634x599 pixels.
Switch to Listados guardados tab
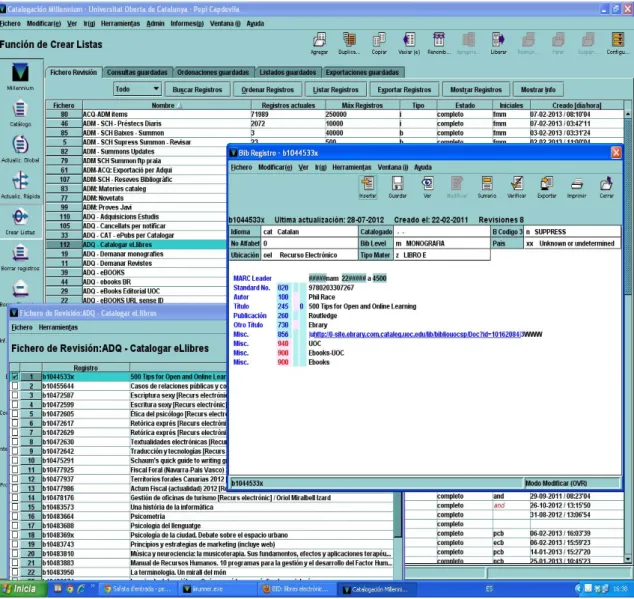[287, 72]
